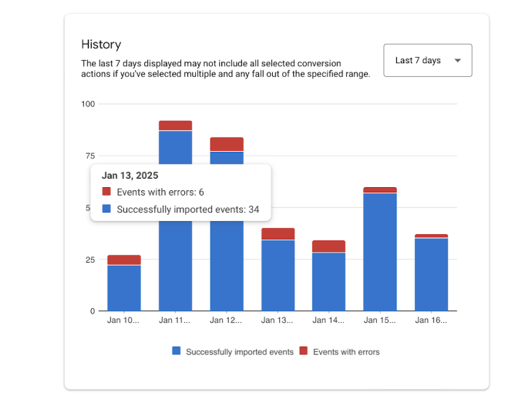The height and width of the screenshot is (409, 532).
Task: Click the Jan 10 x-axis label
Action: [123, 320]
